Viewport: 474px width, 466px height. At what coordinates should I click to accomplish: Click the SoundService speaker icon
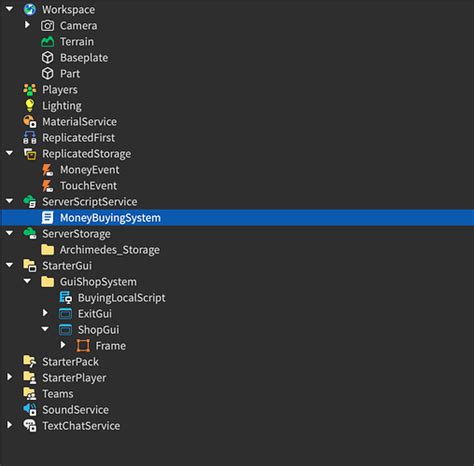[30, 410]
